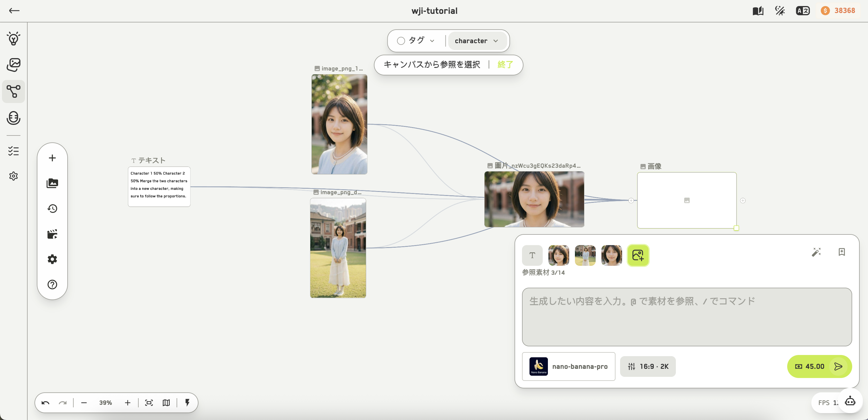
Task: Zoom in with the plus button
Action: 127,403
